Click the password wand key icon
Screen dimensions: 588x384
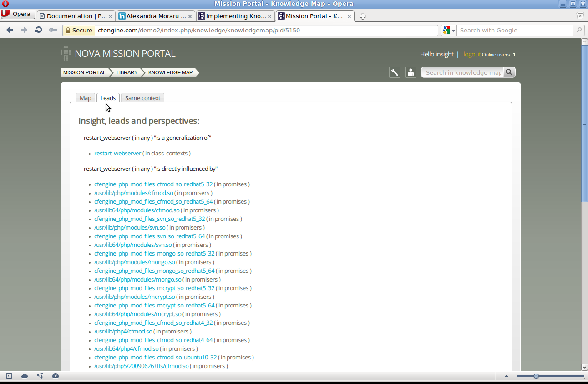tap(53, 30)
